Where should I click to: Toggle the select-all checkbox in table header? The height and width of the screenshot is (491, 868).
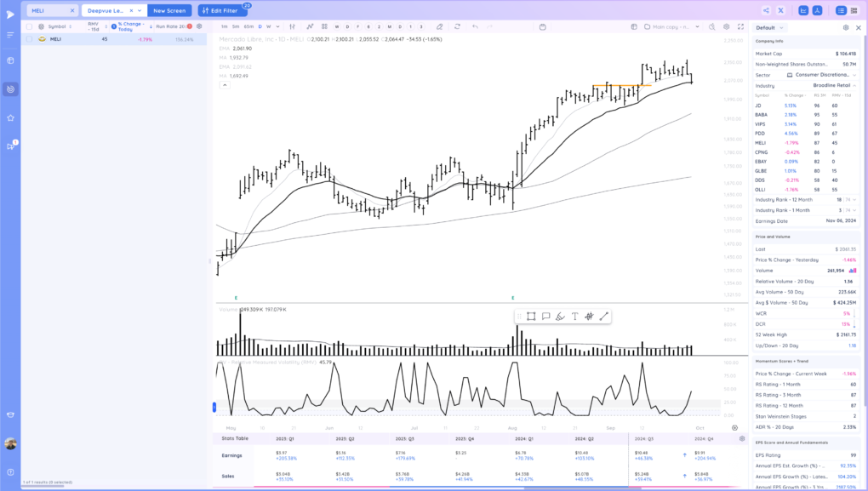(29, 26)
